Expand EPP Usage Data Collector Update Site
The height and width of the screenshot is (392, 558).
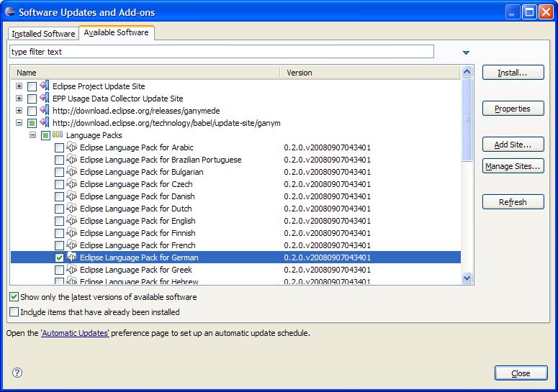pos(19,99)
